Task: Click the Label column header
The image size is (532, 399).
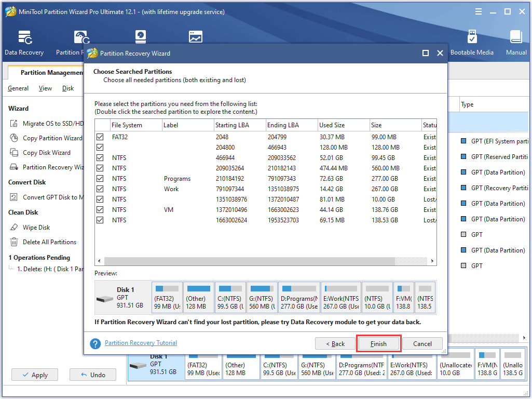Action: click(188, 125)
